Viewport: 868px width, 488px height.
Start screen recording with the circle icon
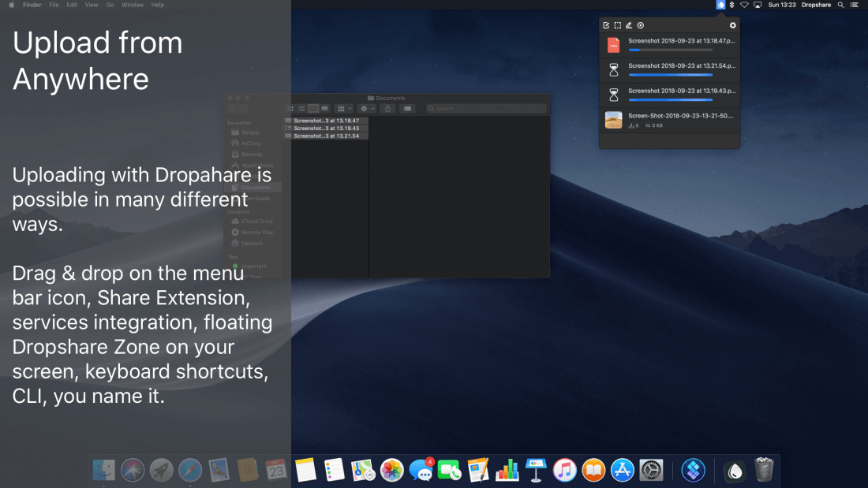[x=641, y=25]
